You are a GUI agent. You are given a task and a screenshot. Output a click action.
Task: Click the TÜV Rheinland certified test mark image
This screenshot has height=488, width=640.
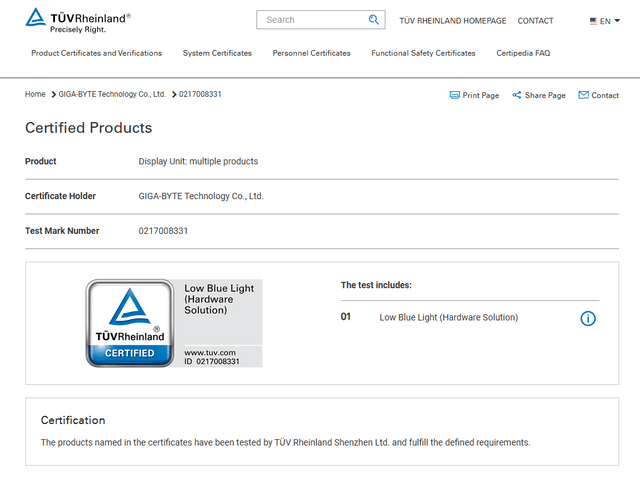[174, 323]
